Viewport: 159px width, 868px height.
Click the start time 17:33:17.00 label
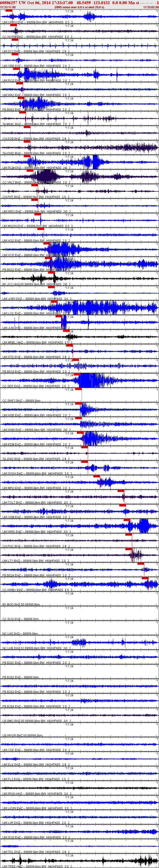(x=8, y=7)
